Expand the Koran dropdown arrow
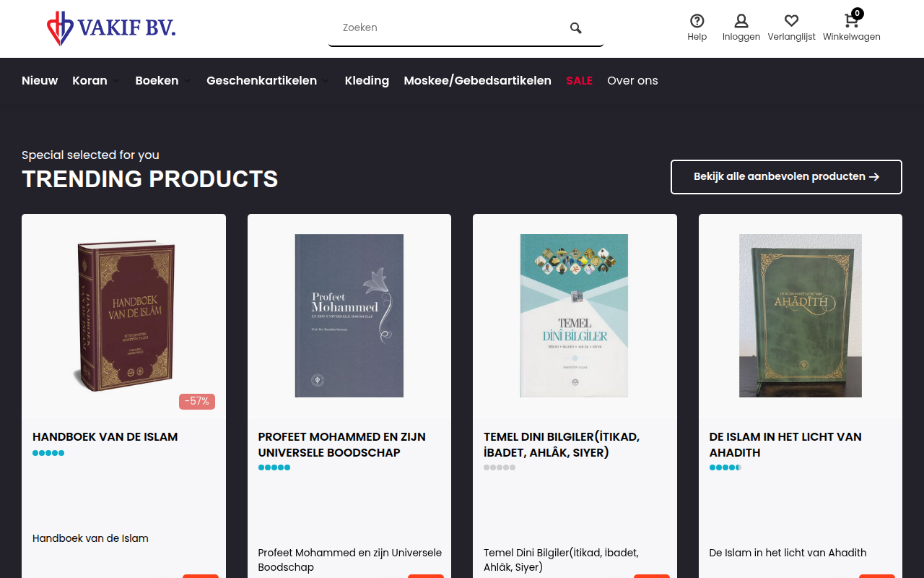The width and height of the screenshot is (924, 578). coord(115,81)
